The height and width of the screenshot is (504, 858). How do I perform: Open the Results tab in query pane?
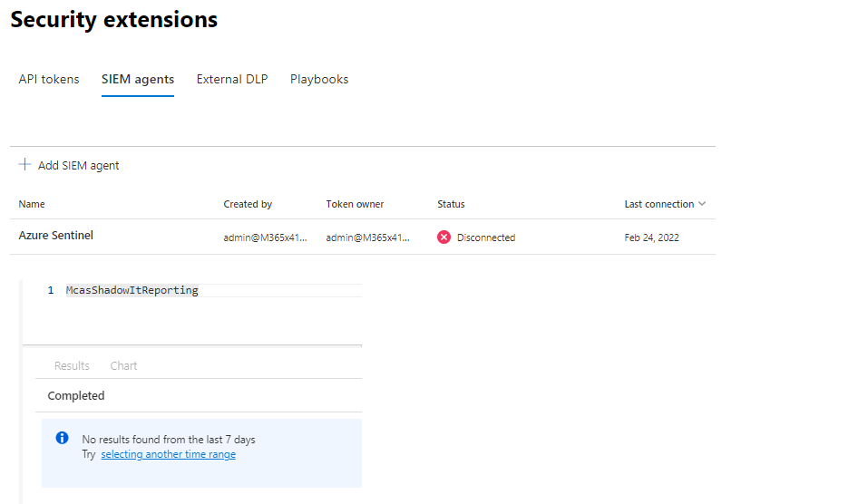point(72,365)
